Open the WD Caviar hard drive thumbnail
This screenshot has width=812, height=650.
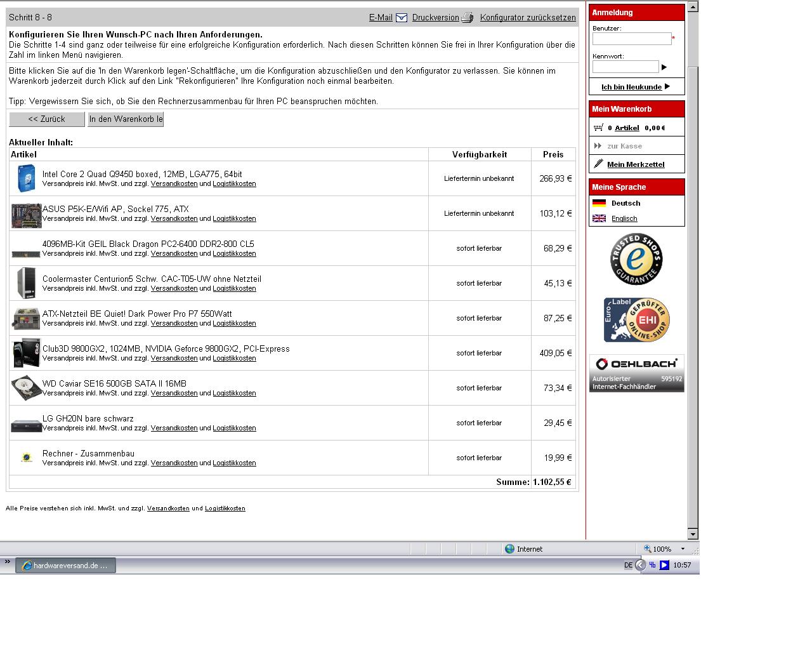26,388
